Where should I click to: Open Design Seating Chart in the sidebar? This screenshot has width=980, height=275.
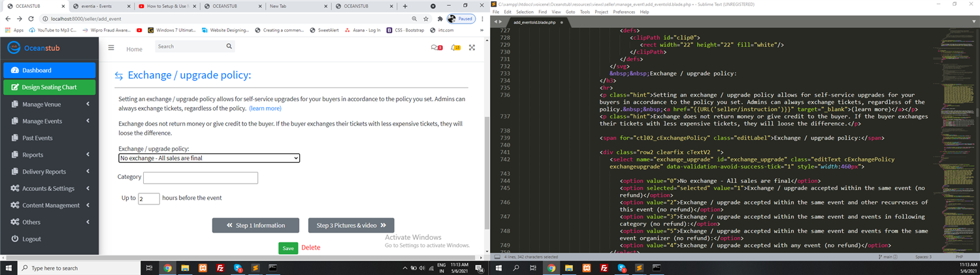click(49, 87)
